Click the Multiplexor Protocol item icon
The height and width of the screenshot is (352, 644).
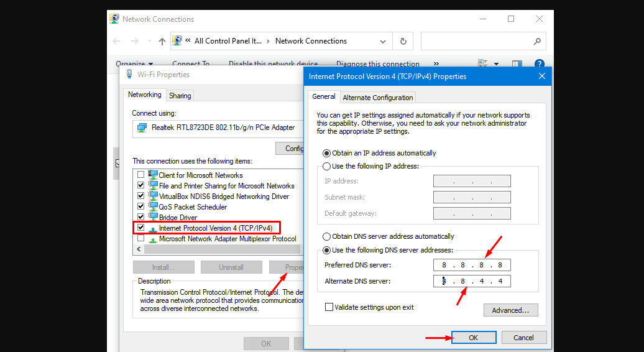153,239
